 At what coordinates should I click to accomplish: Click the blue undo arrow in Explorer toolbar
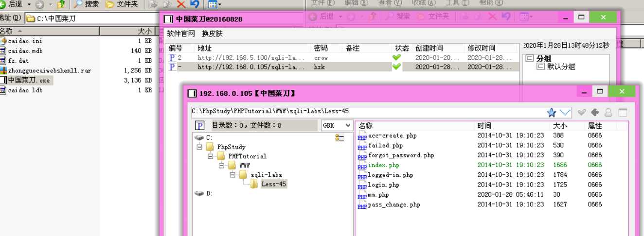pyautogui.click(x=195, y=4)
